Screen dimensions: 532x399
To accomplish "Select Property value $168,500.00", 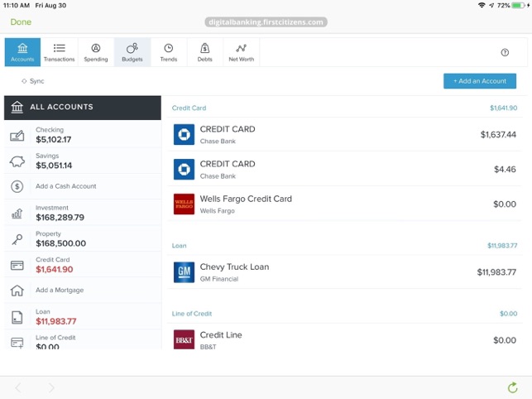I will (x=60, y=243).
